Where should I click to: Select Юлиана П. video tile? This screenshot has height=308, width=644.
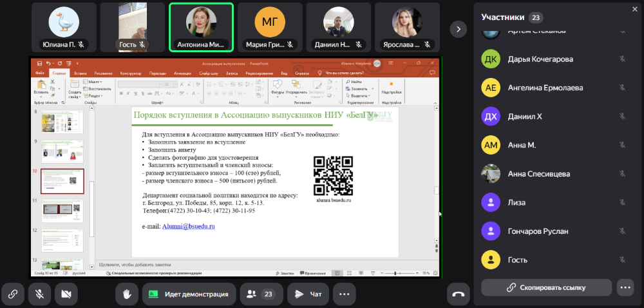coord(64,28)
